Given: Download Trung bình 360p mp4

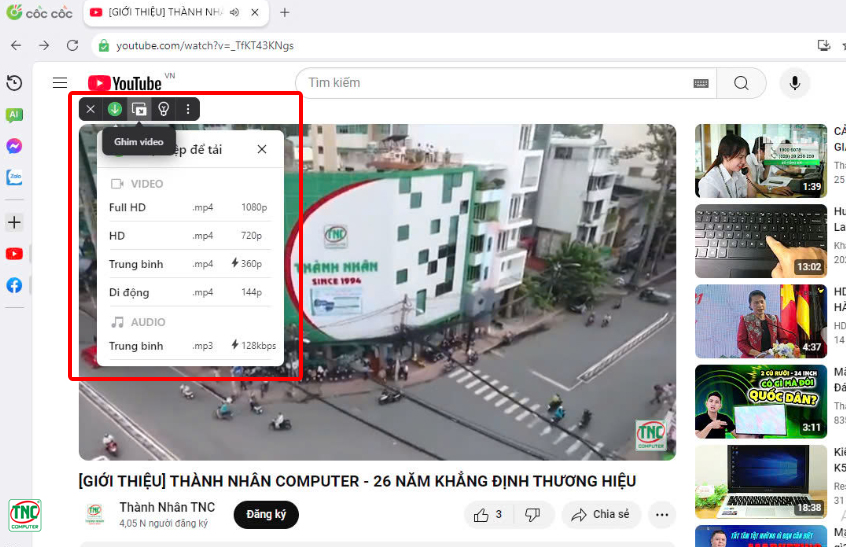Looking at the screenshot, I should click(190, 264).
